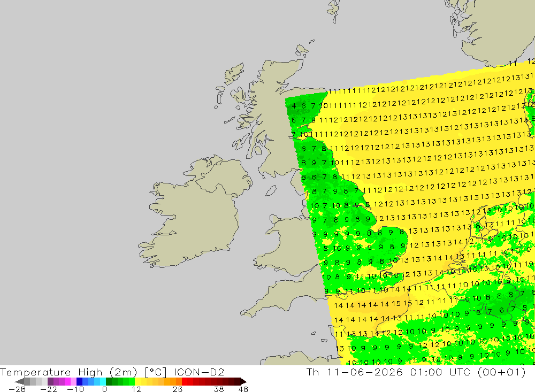Click the '-10' legend value
Viewport: 535px width, 392px height.
pyautogui.click(x=75, y=389)
